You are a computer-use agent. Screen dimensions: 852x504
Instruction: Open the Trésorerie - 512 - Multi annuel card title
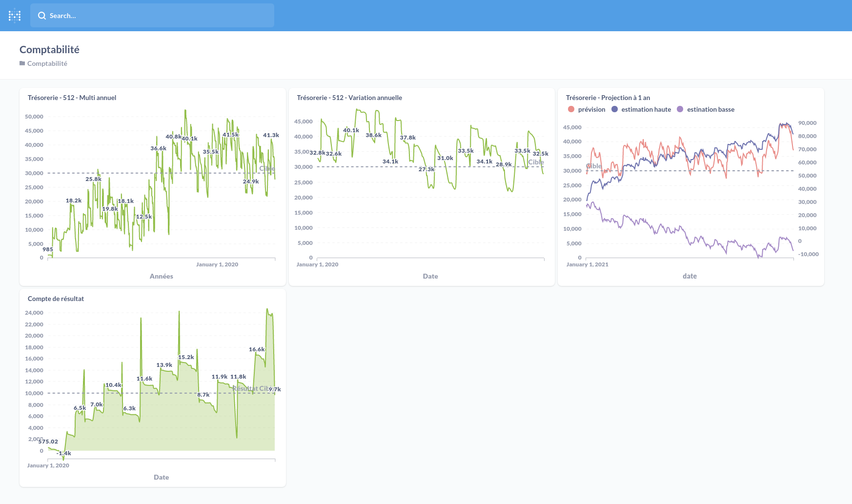tap(72, 98)
